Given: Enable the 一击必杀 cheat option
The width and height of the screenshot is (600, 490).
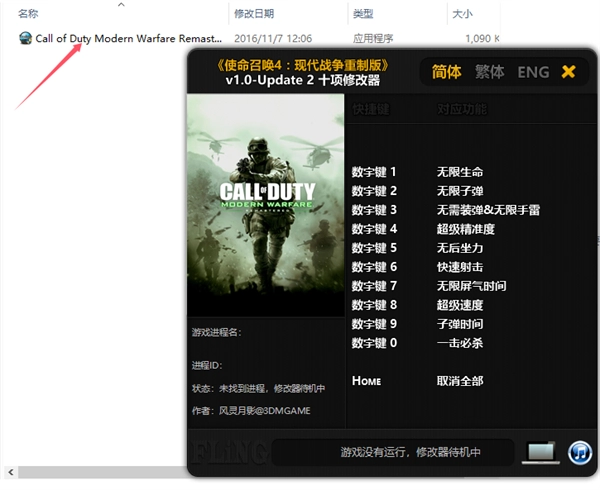Looking at the screenshot, I should (x=460, y=343).
